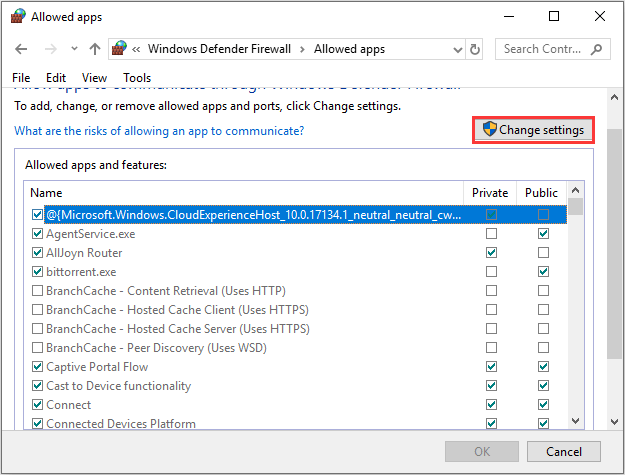Expand the address bar history dropdown
Image resolution: width=625 pixels, height=475 pixels.
[x=458, y=49]
